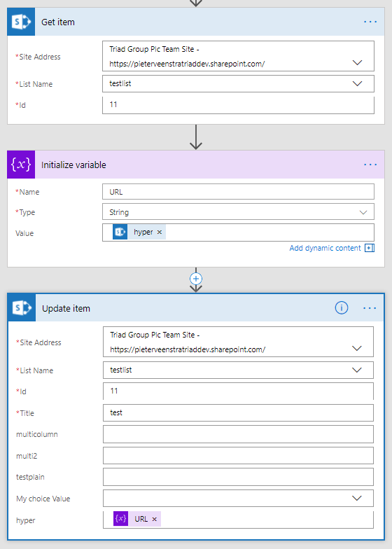Collapse the Initialize variable card header
The image size is (392, 549).
coord(196,165)
